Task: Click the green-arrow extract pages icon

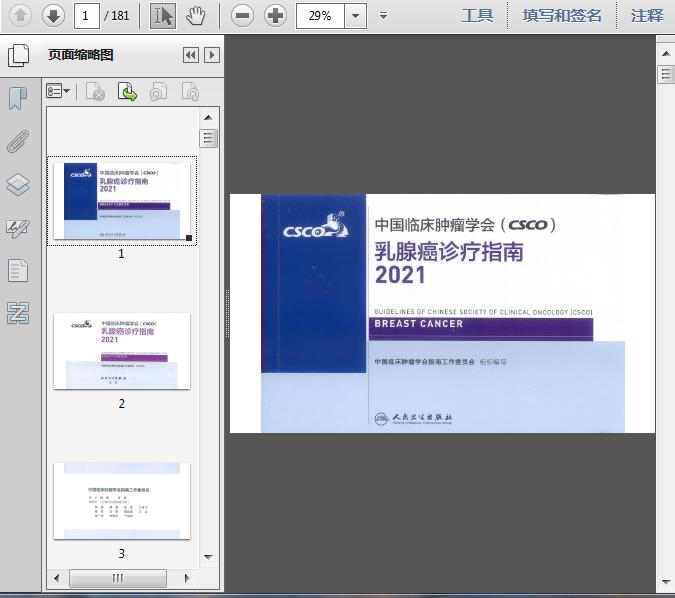Action: click(x=127, y=92)
